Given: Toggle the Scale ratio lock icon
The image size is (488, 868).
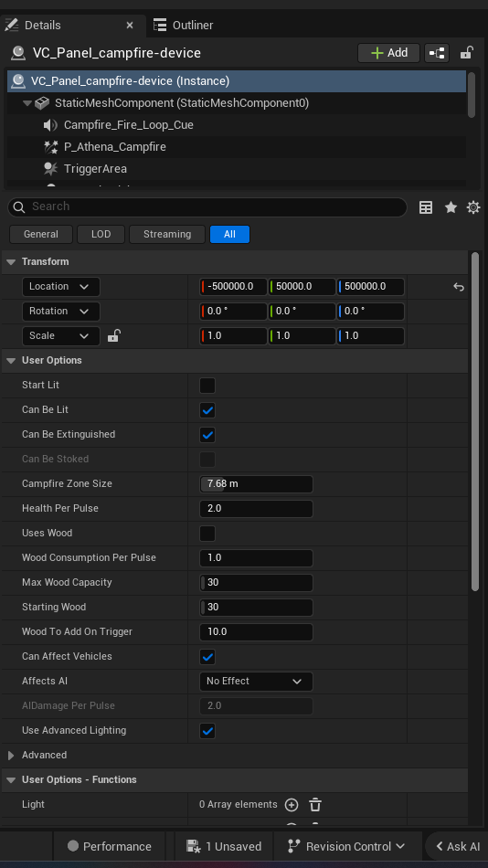Looking at the screenshot, I should point(113,335).
